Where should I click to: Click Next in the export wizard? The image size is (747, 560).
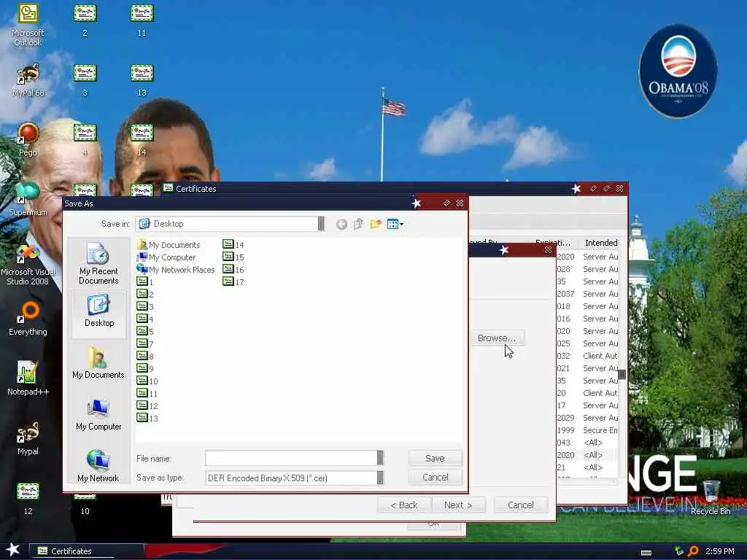[458, 505]
